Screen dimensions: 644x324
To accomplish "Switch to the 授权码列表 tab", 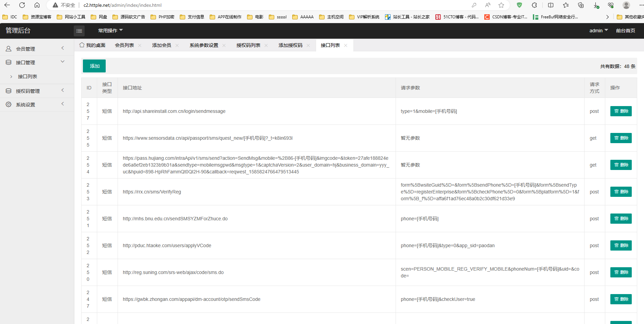I will click(248, 45).
